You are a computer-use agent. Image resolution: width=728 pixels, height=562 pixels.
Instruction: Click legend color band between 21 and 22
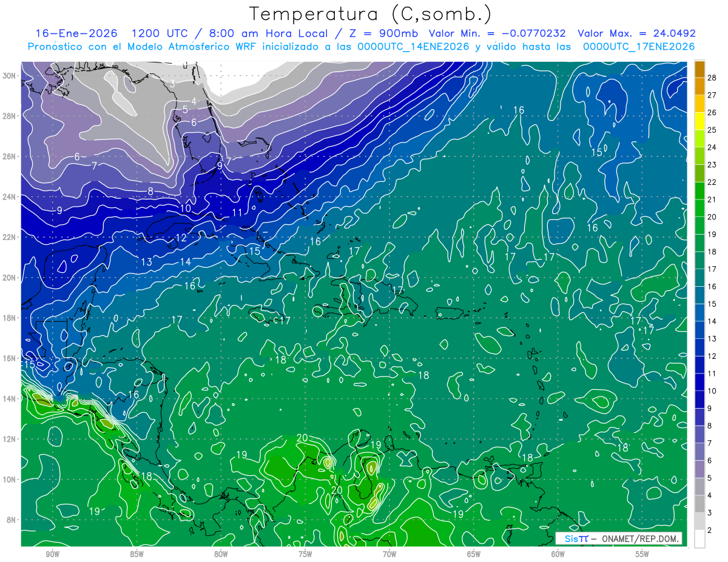[699, 190]
